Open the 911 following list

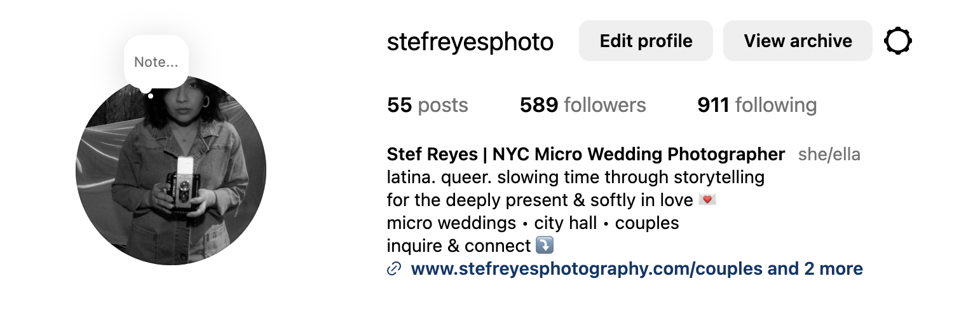pyautogui.click(x=757, y=105)
